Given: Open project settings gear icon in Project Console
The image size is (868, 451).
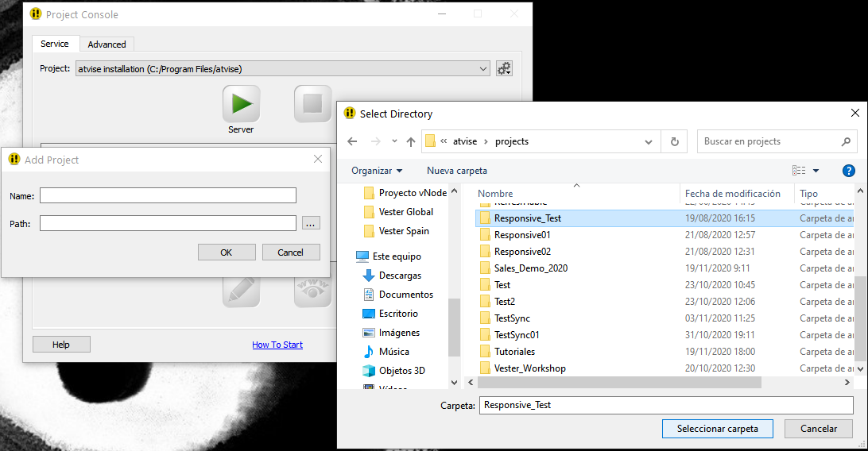Looking at the screenshot, I should click(x=504, y=68).
